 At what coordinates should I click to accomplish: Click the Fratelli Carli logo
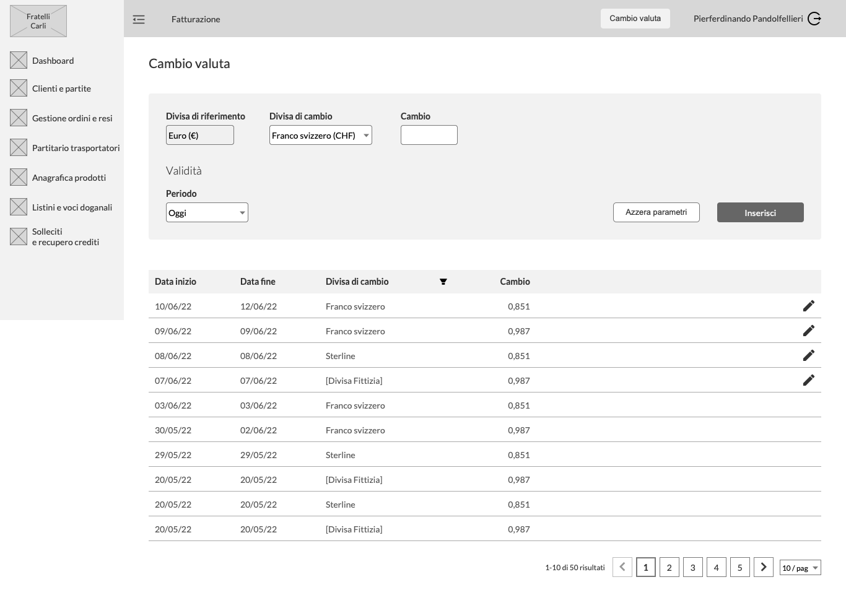click(38, 21)
